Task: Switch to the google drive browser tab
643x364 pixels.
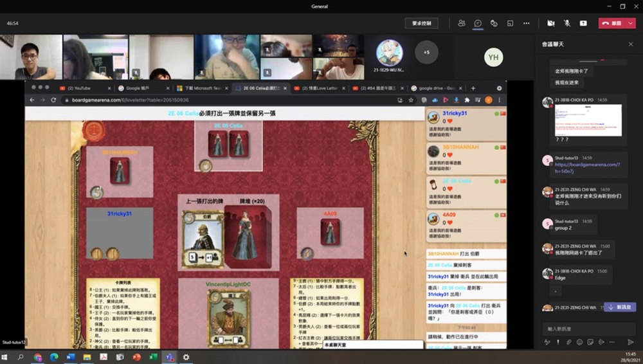Action: click(437, 88)
